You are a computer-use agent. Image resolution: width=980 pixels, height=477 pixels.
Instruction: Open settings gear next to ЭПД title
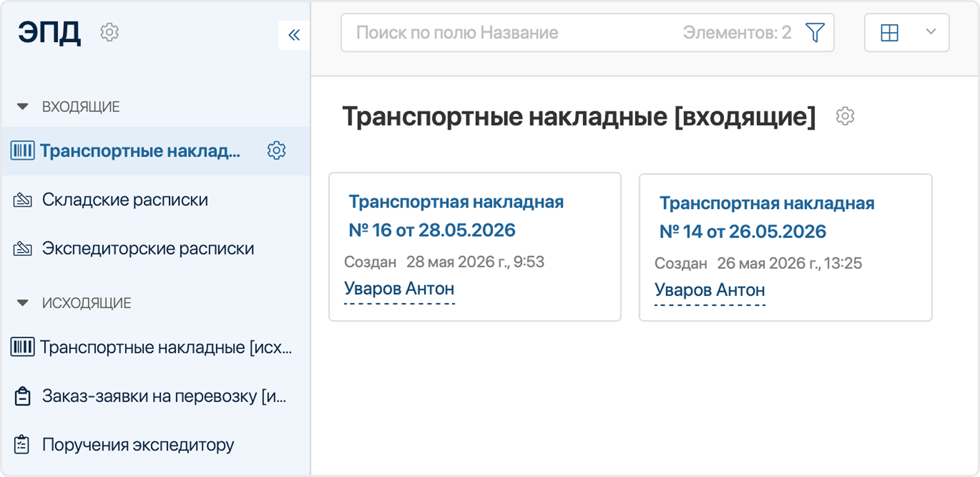point(109,33)
